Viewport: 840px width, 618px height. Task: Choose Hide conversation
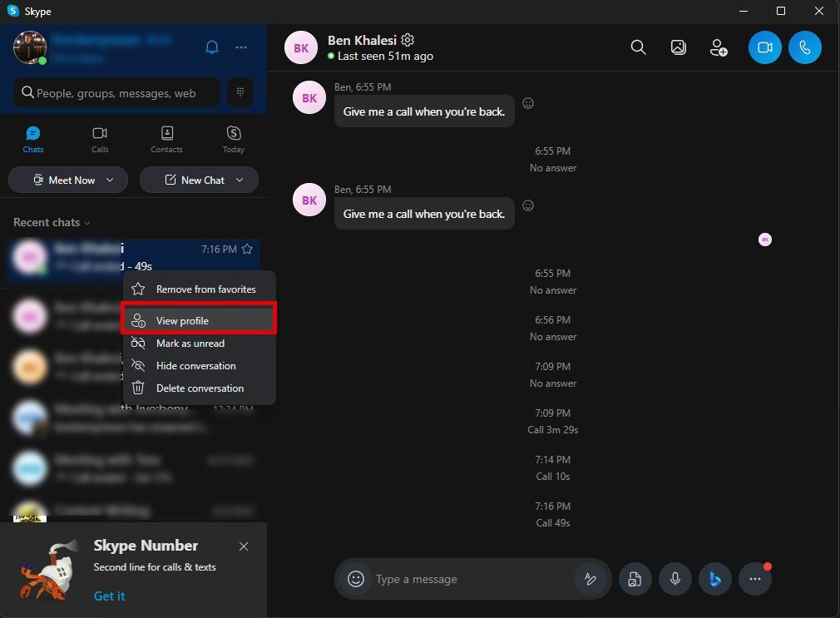pyautogui.click(x=200, y=365)
